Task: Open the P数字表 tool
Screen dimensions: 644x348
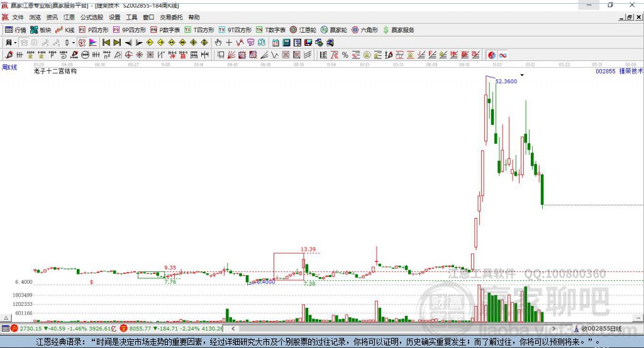Action: [165, 30]
